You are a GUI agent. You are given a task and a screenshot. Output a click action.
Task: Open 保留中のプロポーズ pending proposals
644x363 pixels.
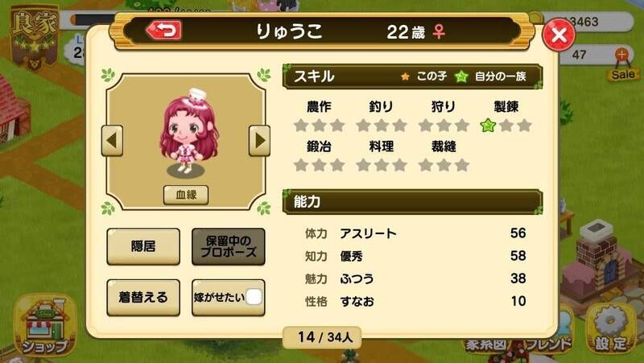pos(229,246)
